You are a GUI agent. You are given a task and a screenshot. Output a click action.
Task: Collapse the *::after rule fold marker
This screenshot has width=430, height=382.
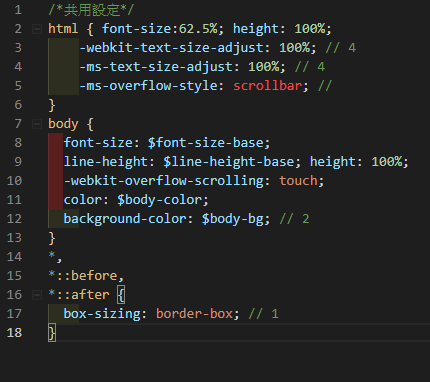[x=37, y=295]
